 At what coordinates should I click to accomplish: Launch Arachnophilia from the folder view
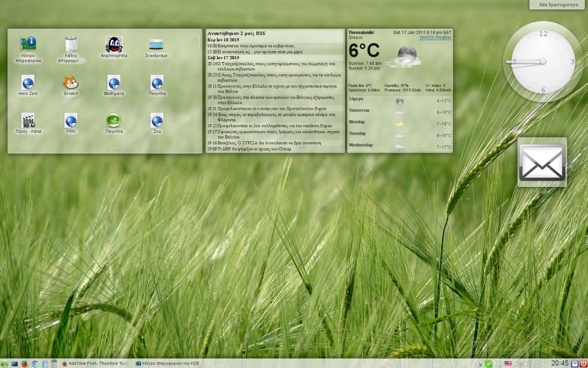click(114, 47)
